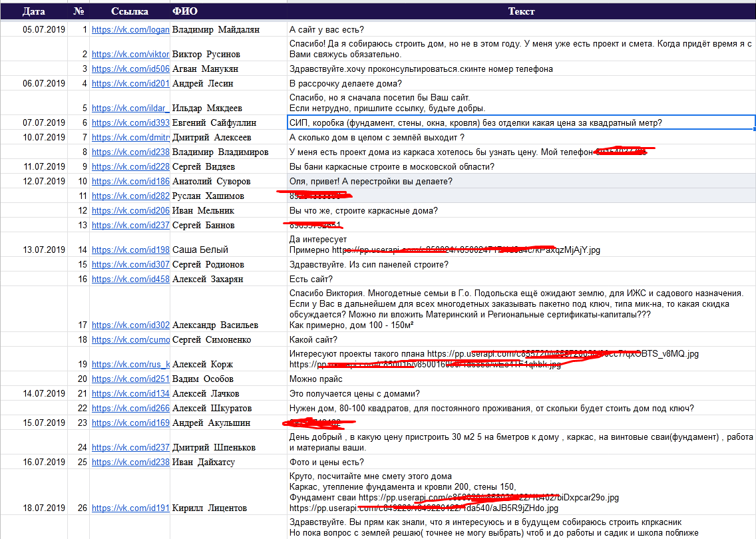The image size is (756, 539).
Task: Open the vk.com/id228 link for Сергей Видяев
Action: [x=130, y=167]
